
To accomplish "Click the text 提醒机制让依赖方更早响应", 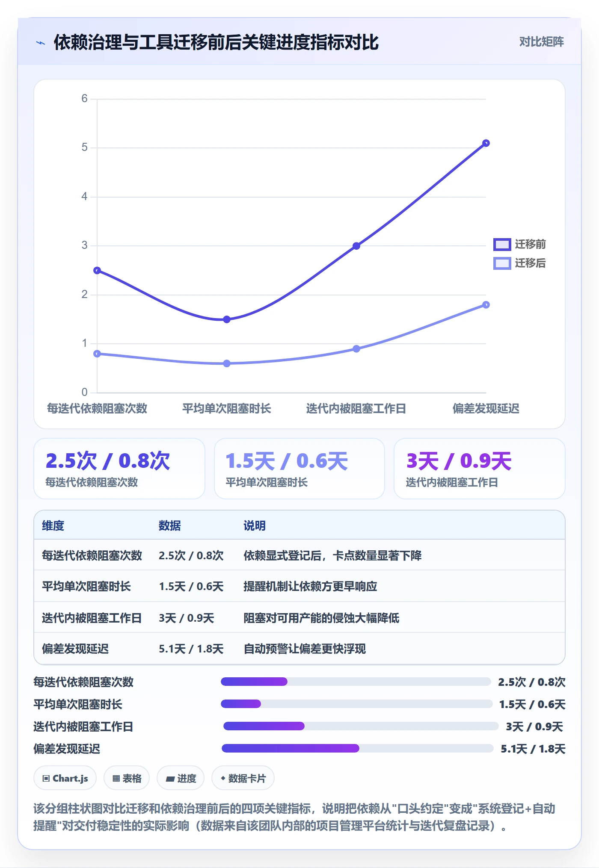I will (310, 586).
